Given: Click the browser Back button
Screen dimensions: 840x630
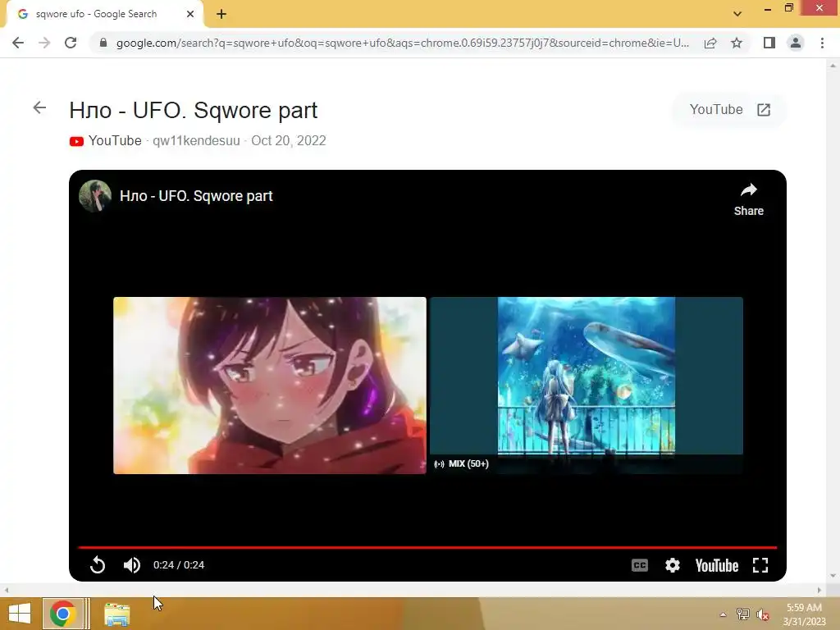Looking at the screenshot, I should pos(18,43).
